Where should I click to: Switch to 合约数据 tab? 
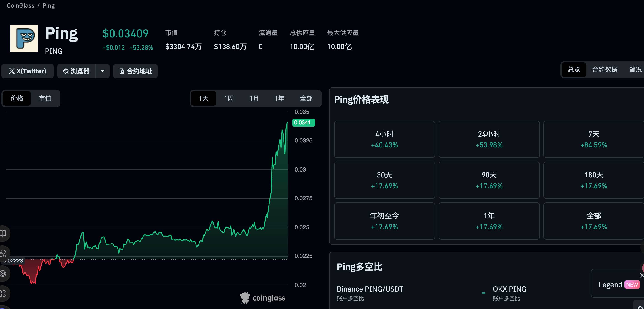[x=604, y=70]
